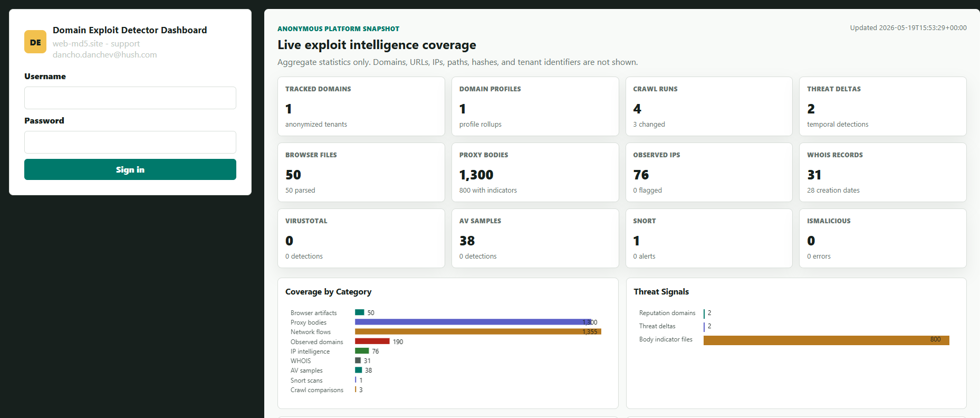Click the Body indicator files bar
Viewport: 980px width, 418px height.
click(x=827, y=340)
